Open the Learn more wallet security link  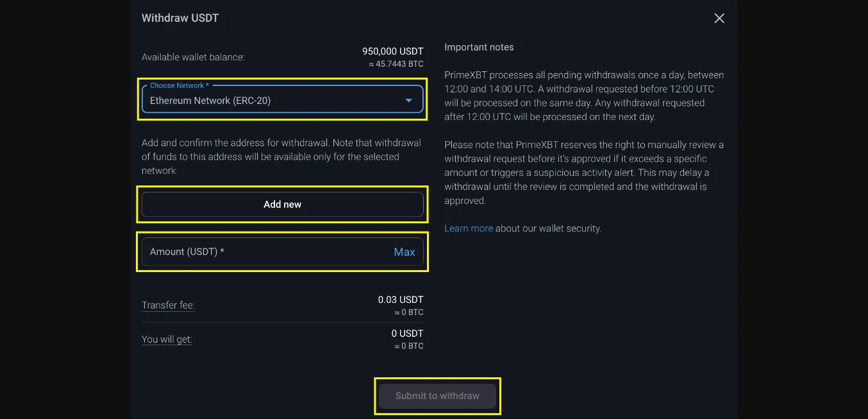click(469, 228)
